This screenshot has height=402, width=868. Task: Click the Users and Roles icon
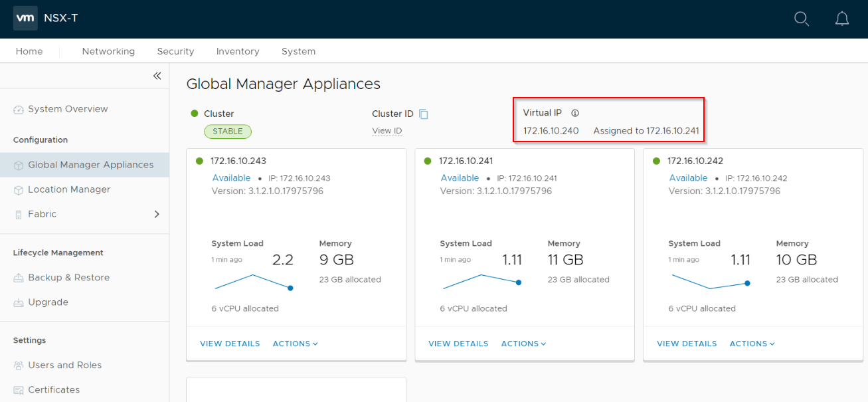pos(19,365)
